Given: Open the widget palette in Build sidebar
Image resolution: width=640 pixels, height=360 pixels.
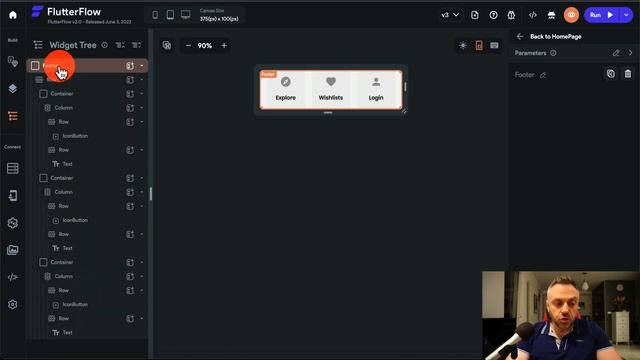Looking at the screenshot, I should click(13, 62).
